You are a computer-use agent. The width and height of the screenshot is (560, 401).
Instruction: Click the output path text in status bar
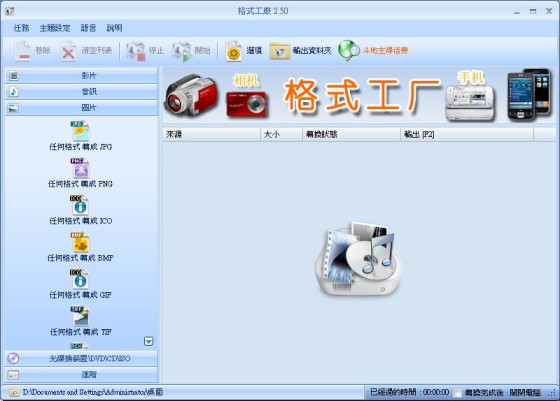(x=93, y=392)
